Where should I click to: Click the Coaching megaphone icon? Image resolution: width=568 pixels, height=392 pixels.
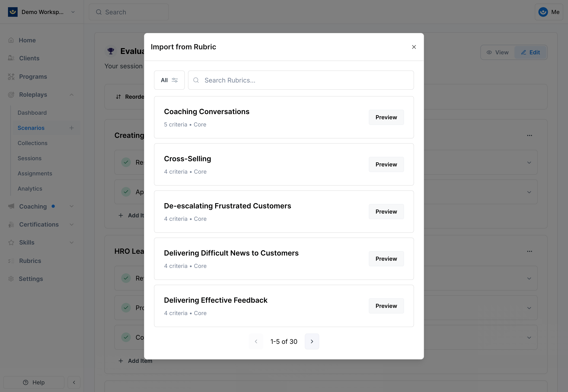click(x=11, y=206)
